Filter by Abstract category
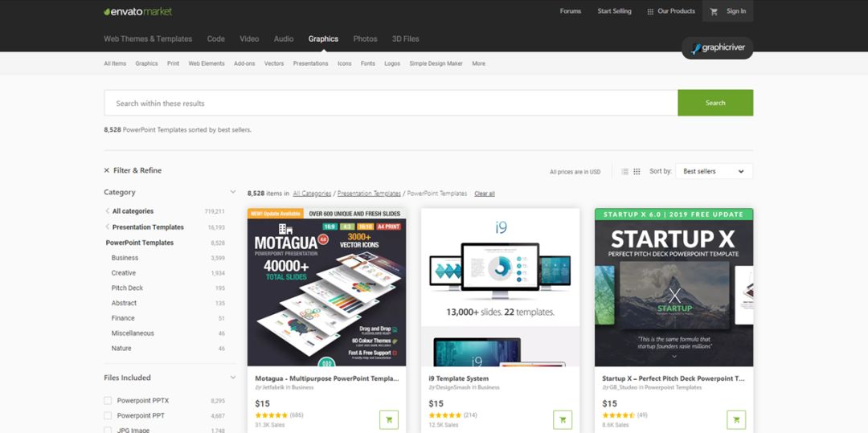The image size is (868, 433). point(124,303)
